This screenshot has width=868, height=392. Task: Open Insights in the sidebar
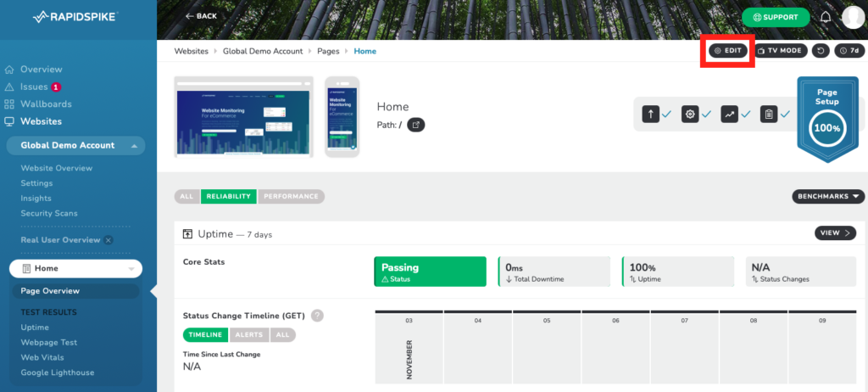click(36, 198)
